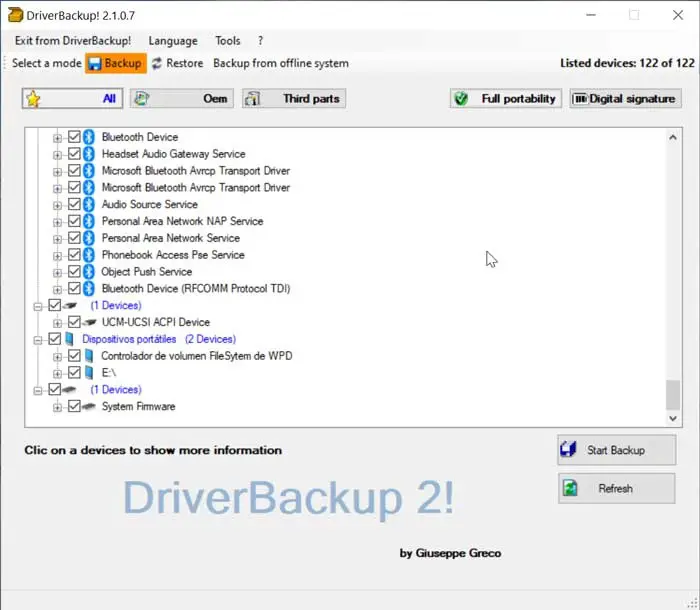Click the Refresh button

coord(617,489)
